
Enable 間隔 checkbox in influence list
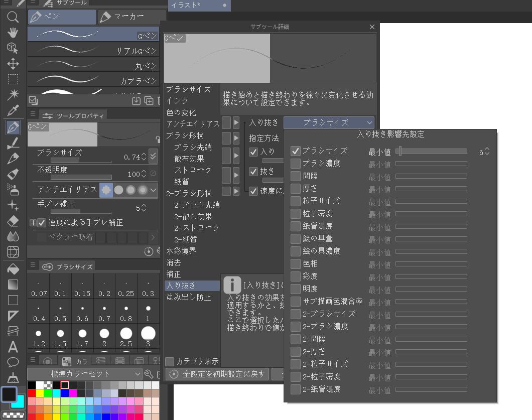[296, 176]
